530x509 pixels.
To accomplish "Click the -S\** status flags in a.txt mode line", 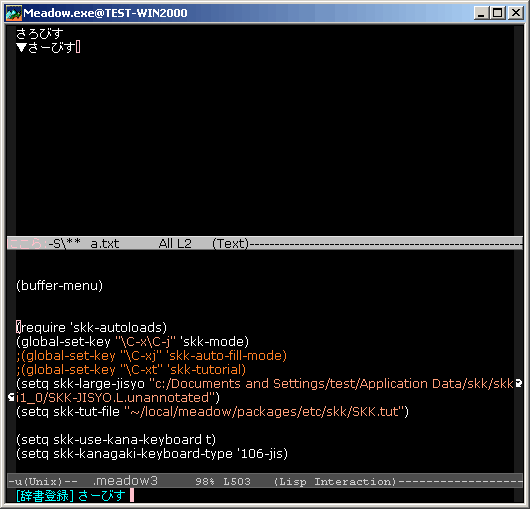I will 65,243.
